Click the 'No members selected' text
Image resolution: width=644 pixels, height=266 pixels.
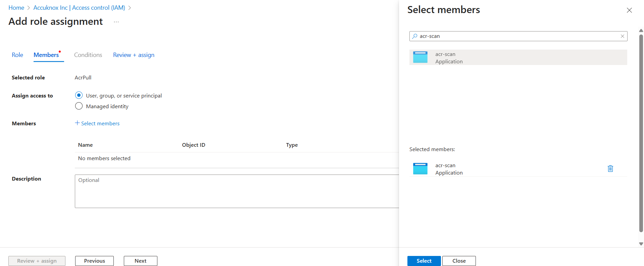coord(104,158)
